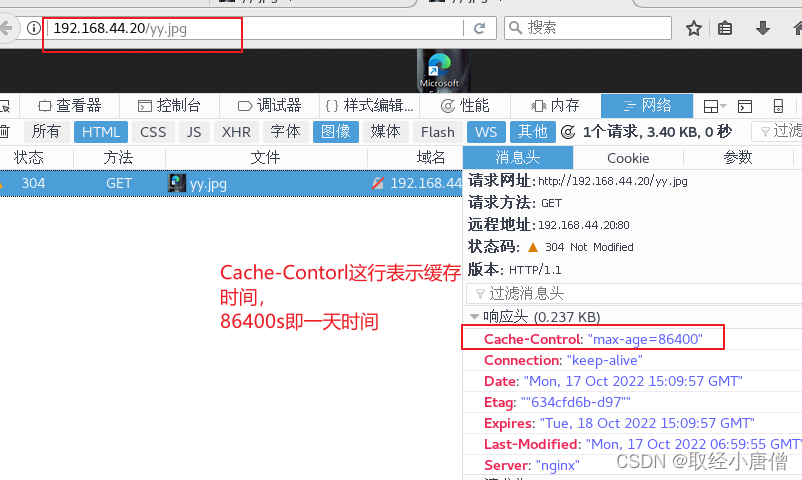Click the Microsoft Edge image on page
This screenshot has height=480, width=802.
pyautogui.click(x=443, y=71)
